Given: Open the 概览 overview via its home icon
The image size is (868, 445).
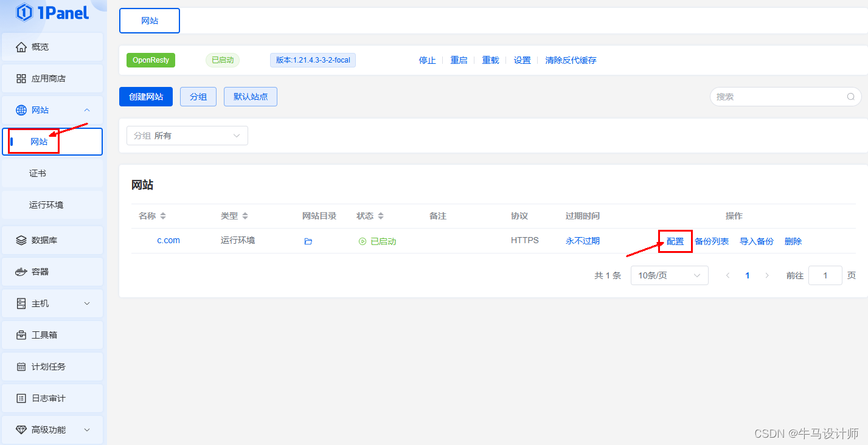Looking at the screenshot, I should click(x=21, y=47).
